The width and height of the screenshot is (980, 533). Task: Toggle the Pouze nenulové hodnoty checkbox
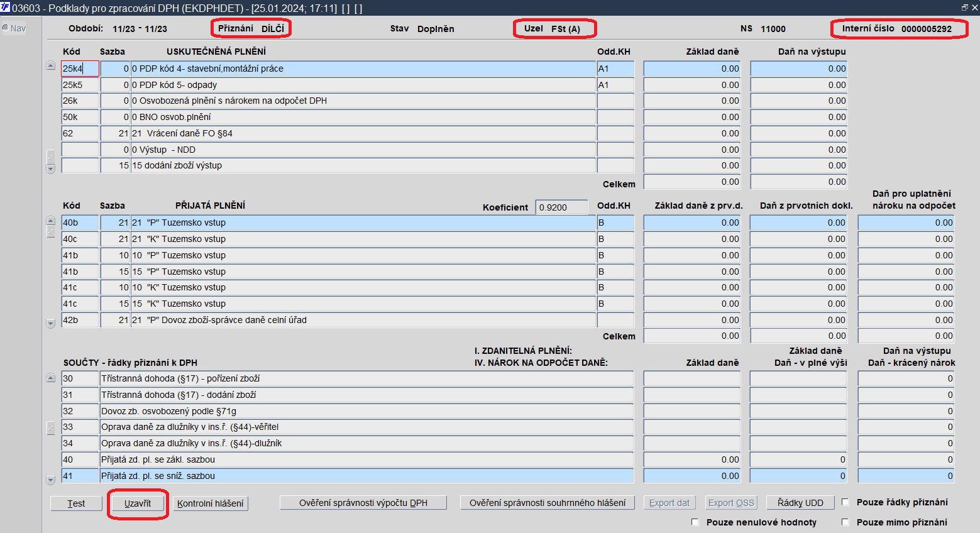coord(695,522)
